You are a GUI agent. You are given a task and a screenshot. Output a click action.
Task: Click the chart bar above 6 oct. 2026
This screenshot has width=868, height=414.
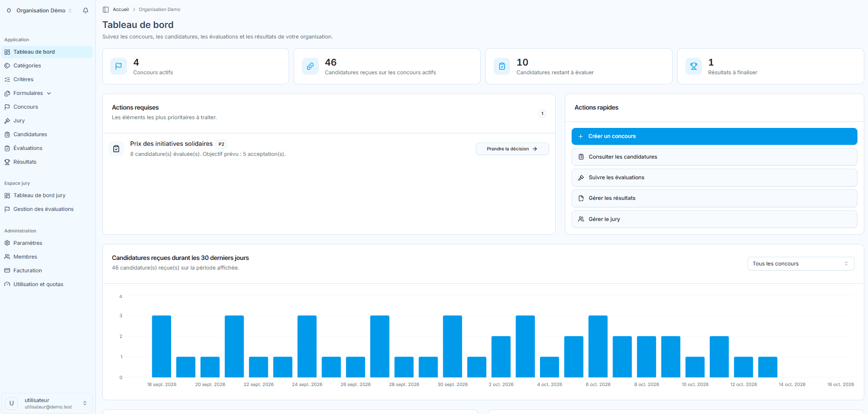click(598, 346)
